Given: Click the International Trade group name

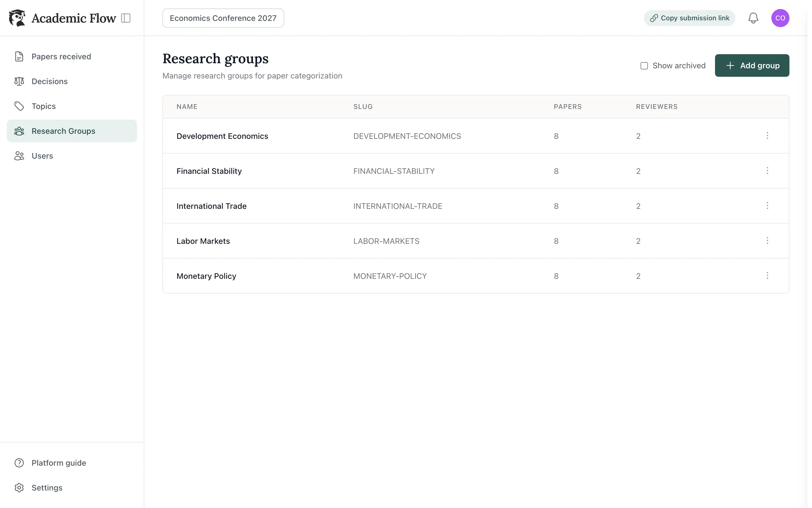Looking at the screenshot, I should coord(211,206).
